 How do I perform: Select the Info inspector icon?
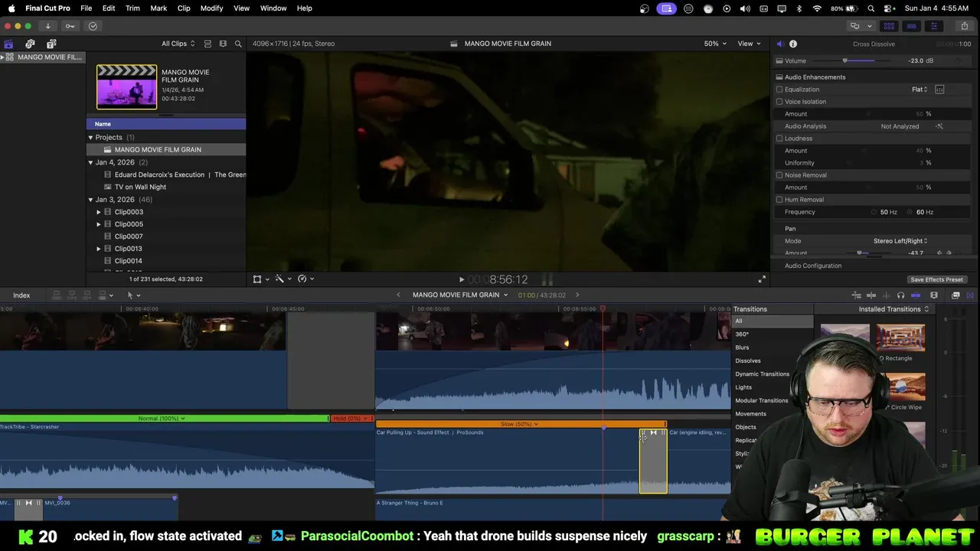click(793, 44)
